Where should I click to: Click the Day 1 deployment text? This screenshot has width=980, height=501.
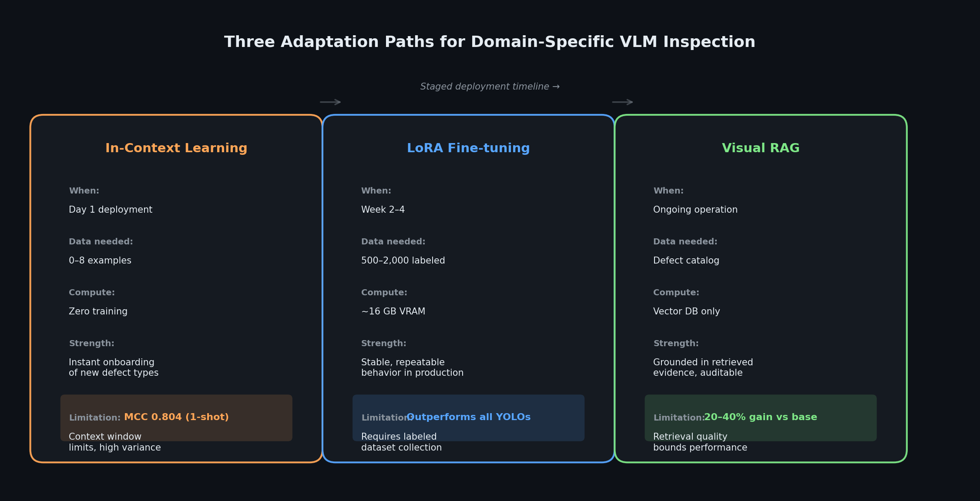click(111, 210)
